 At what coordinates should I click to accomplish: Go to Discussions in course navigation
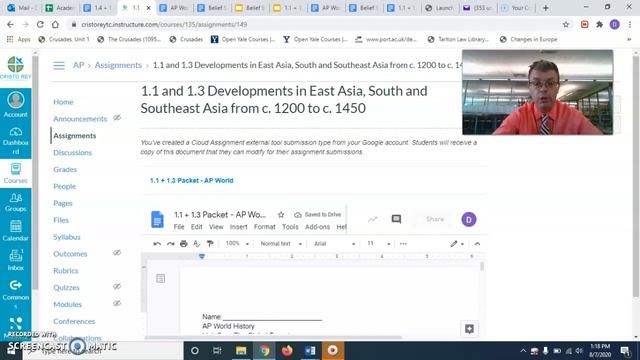click(72, 152)
